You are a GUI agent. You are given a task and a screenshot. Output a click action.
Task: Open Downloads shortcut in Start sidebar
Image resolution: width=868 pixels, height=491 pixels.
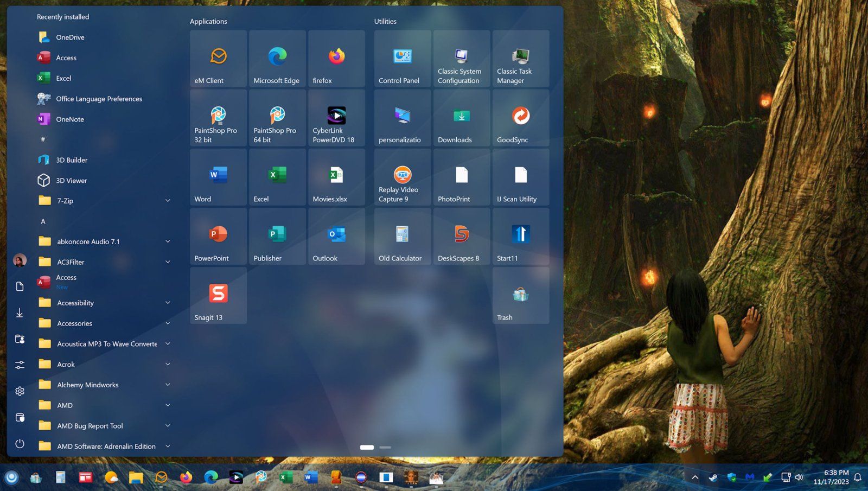[20, 313]
